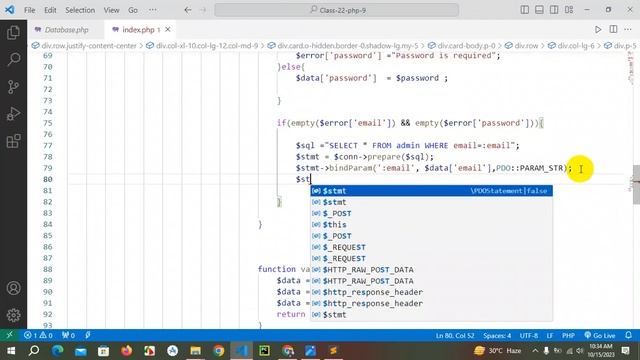The width and height of the screenshot is (640, 360).
Task: Click the editor vertical scrollbar thumb
Action: click(636, 184)
